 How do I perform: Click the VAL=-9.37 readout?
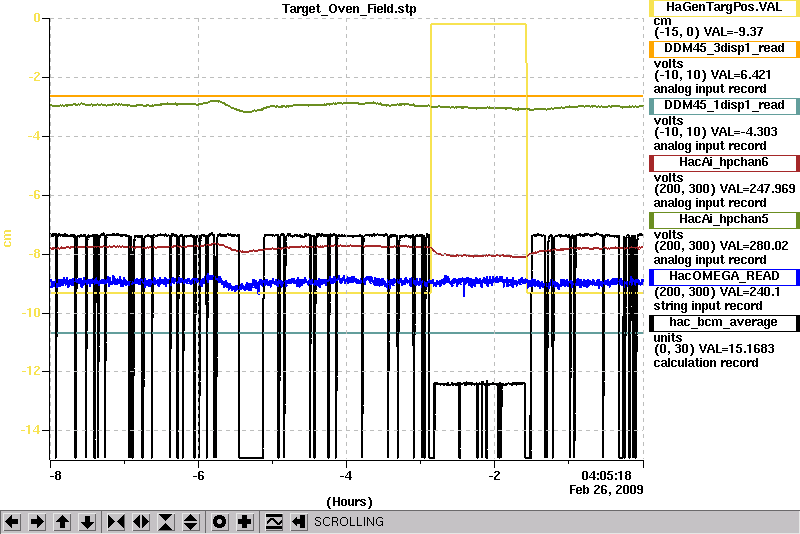pos(733,32)
